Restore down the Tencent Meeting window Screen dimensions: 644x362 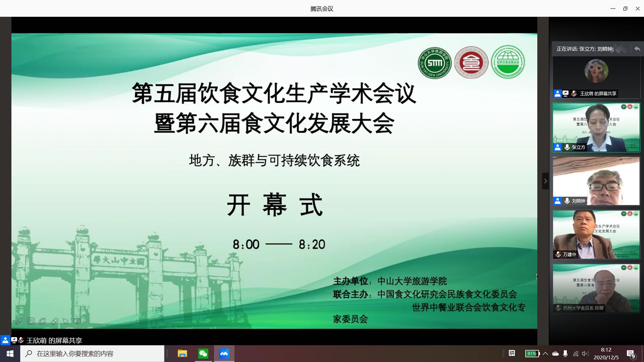click(x=625, y=8)
